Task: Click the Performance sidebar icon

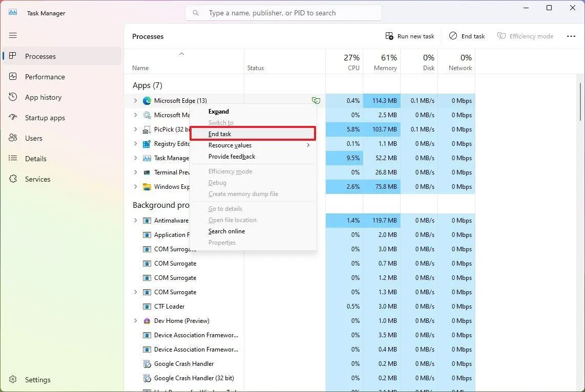Action: 13,76
